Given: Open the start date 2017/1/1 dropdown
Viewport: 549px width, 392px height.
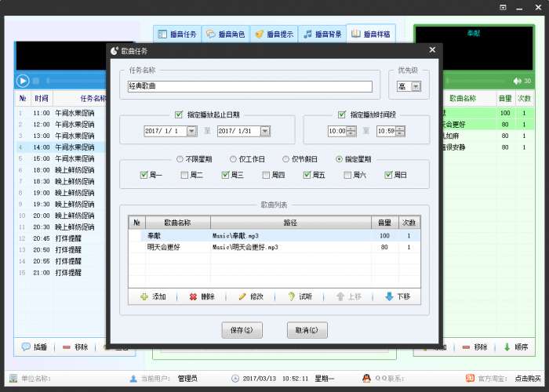Looking at the screenshot, I should pos(191,131).
